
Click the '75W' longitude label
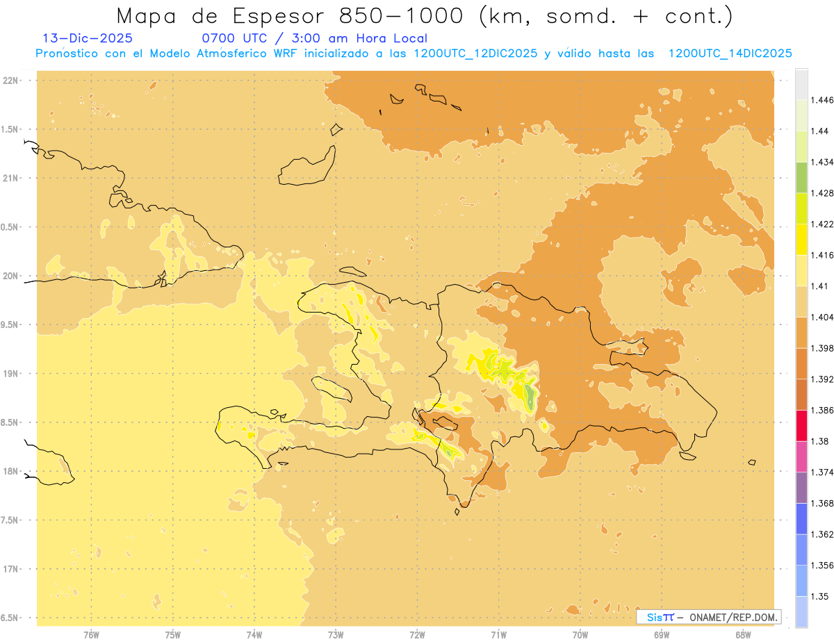coord(172,634)
